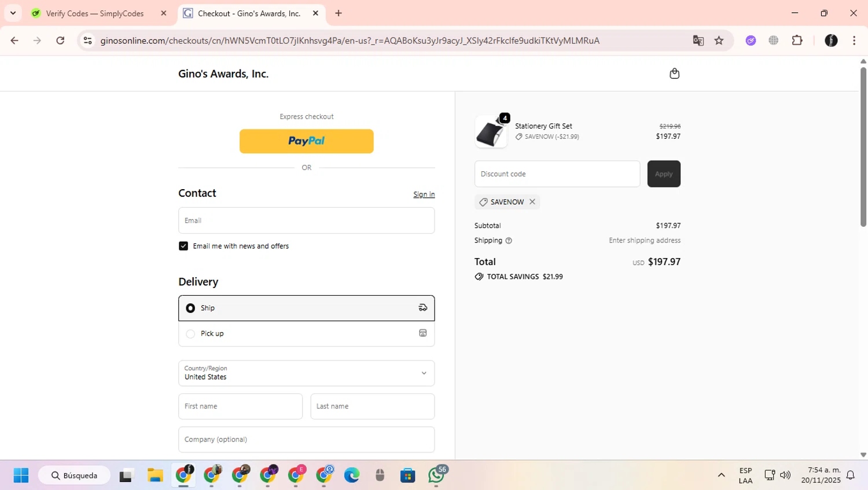Expand the Country/Region dropdown
The image size is (868, 490).
[x=306, y=373]
